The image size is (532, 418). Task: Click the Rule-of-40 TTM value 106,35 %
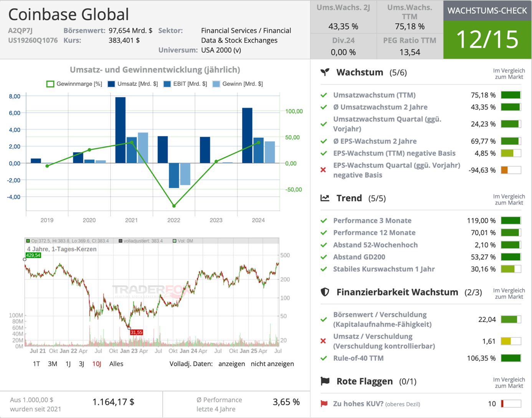coord(481,358)
